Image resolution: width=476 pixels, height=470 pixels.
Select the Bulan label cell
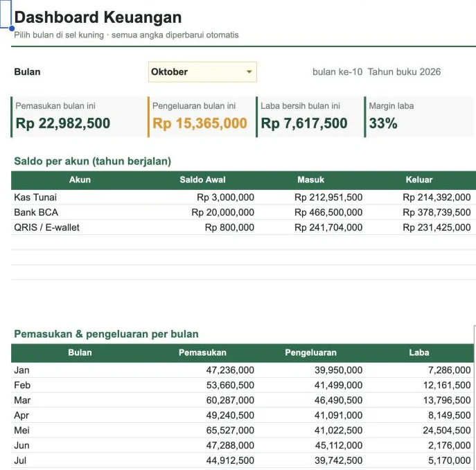(x=27, y=72)
